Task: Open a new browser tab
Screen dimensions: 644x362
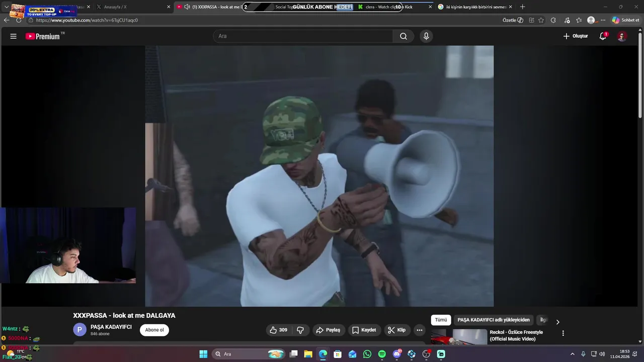Action: click(522, 7)
